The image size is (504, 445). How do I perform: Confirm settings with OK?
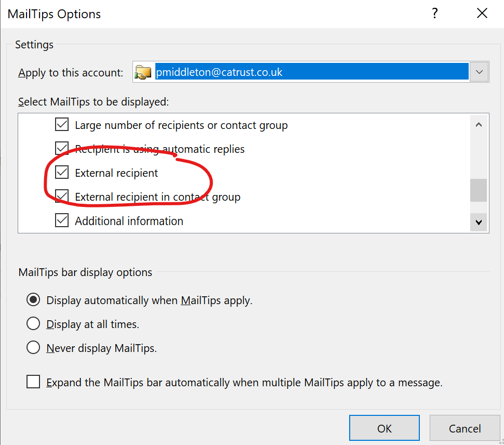point(384,428)
